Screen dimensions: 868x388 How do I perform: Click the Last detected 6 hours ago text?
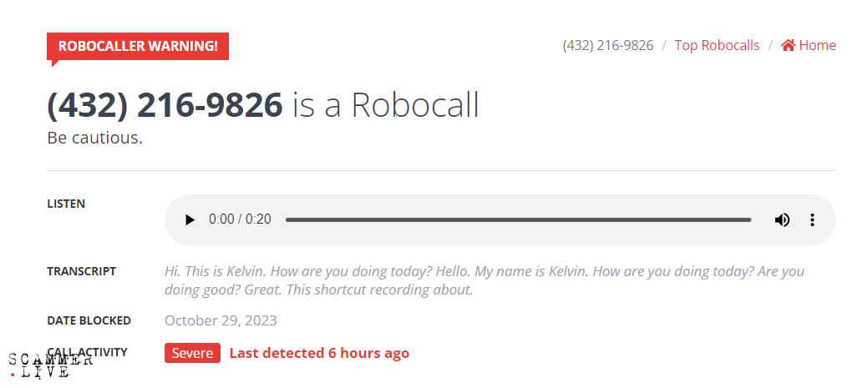(x=319, y=353)
